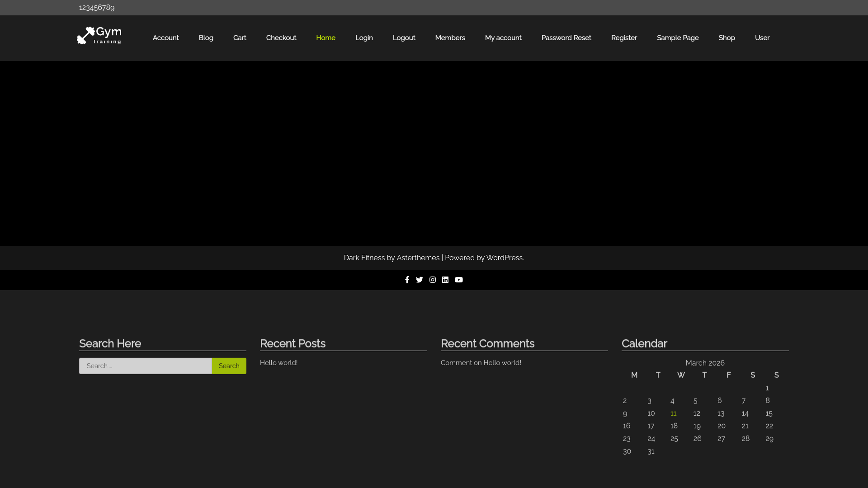Click the March 2026 calendar caption
Viewport: 868px width, 488px height.
(705, 363)
